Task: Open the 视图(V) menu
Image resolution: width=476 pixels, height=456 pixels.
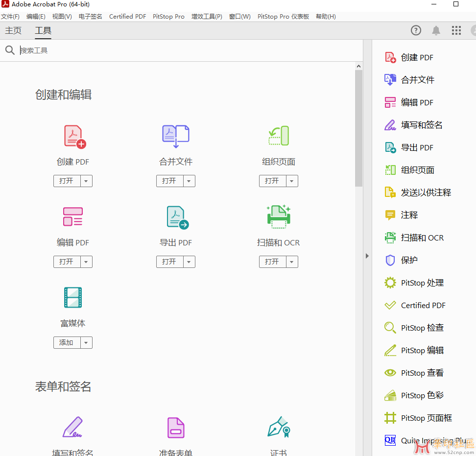Action: pyautogui.click(x=62, y=16)
